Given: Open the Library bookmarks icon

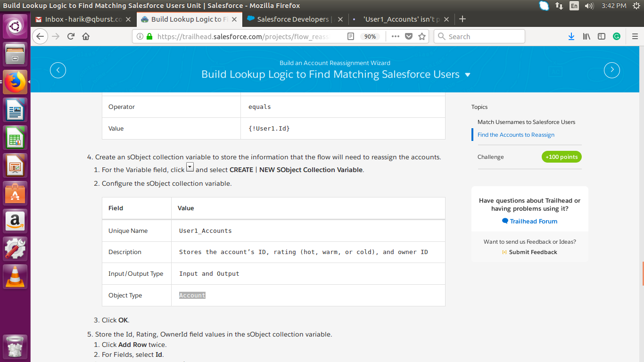Looking at the screenshot, I should [x=586, y=36].
